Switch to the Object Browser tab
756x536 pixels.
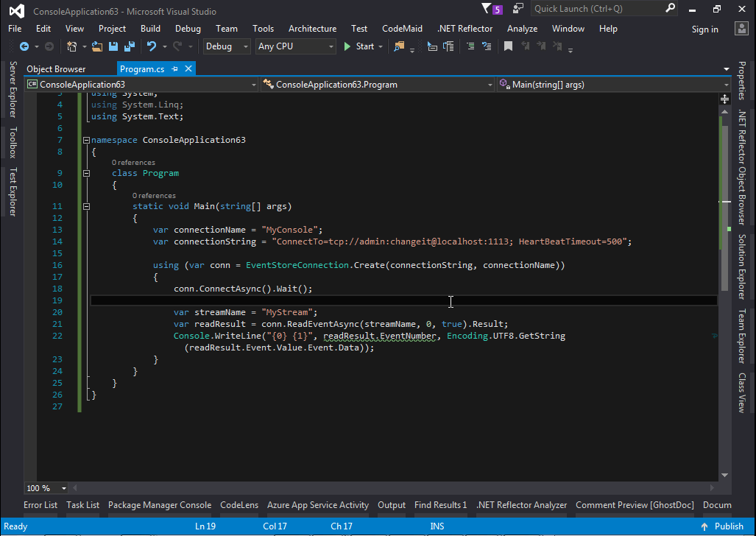coord(56,69)
